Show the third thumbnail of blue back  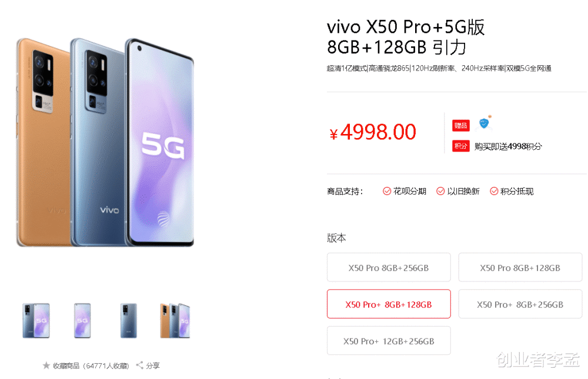point(129,320)
